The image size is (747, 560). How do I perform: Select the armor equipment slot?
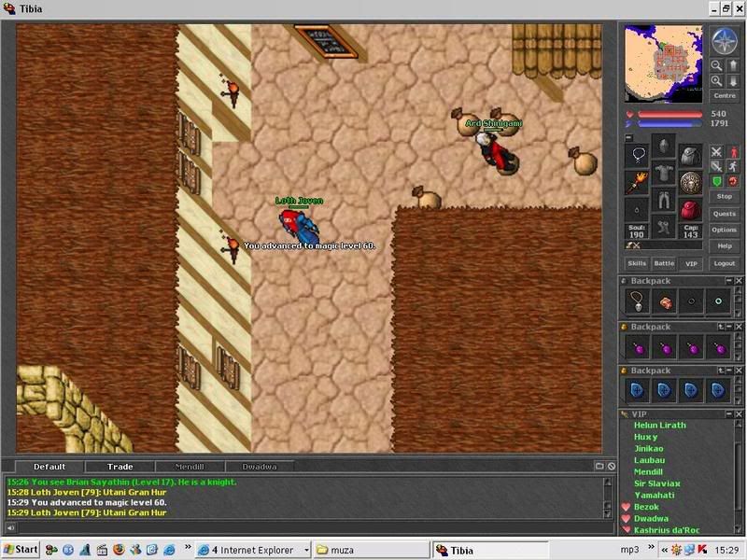tap(664, 173)
